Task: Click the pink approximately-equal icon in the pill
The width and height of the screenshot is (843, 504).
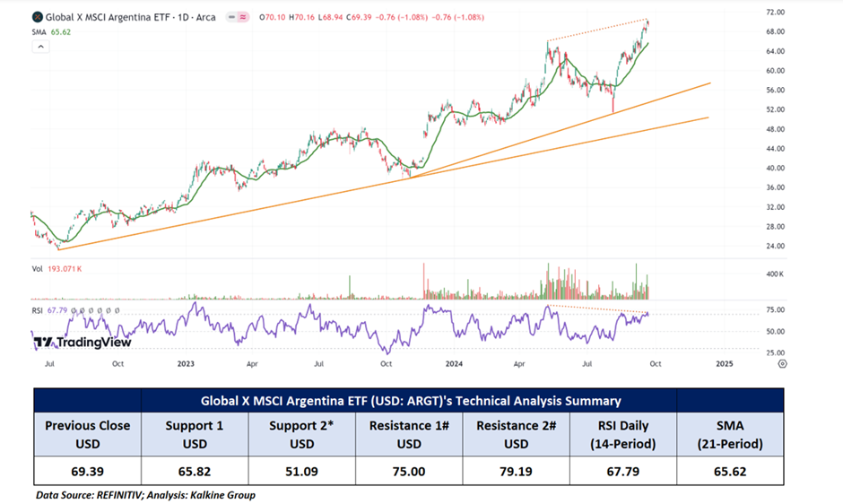Action: [243, 17]
